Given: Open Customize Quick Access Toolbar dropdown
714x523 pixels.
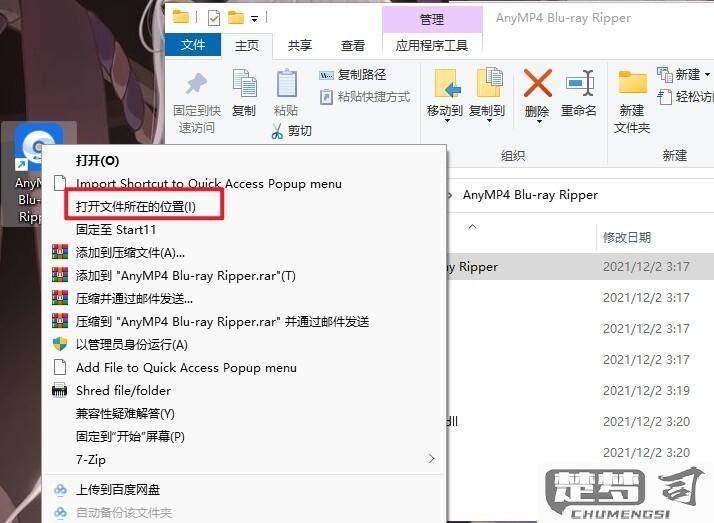Looking at the screenshot, I should tap(255, 19).
